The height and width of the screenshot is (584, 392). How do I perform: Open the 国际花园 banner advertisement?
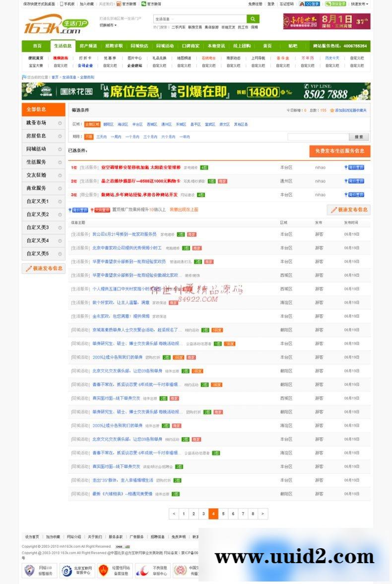point(196,91)
